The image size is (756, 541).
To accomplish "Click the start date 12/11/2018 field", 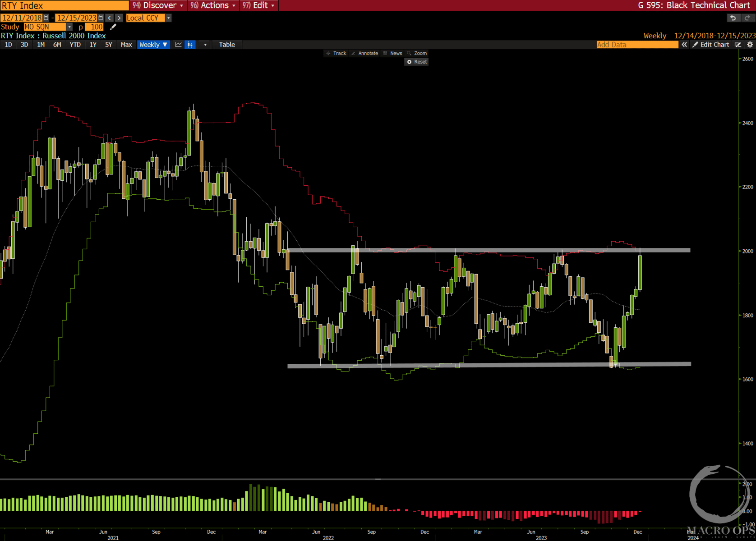I will point(21,18).
